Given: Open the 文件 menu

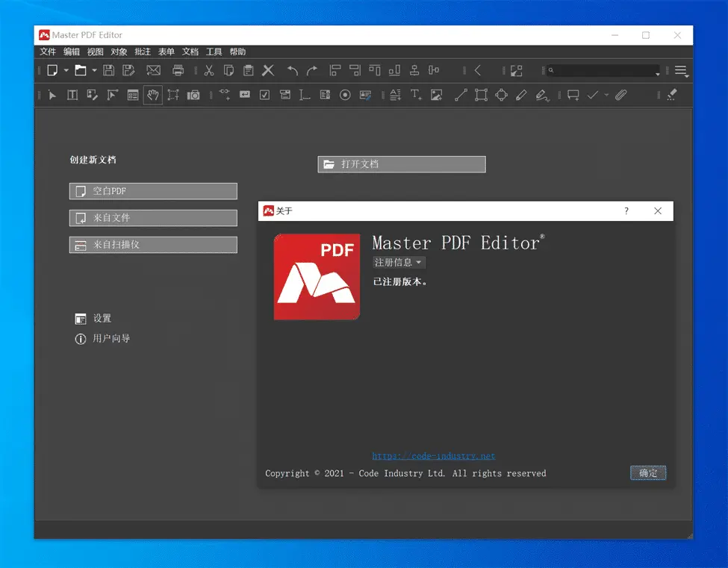Looking at the screenshot, I should 48,52.
